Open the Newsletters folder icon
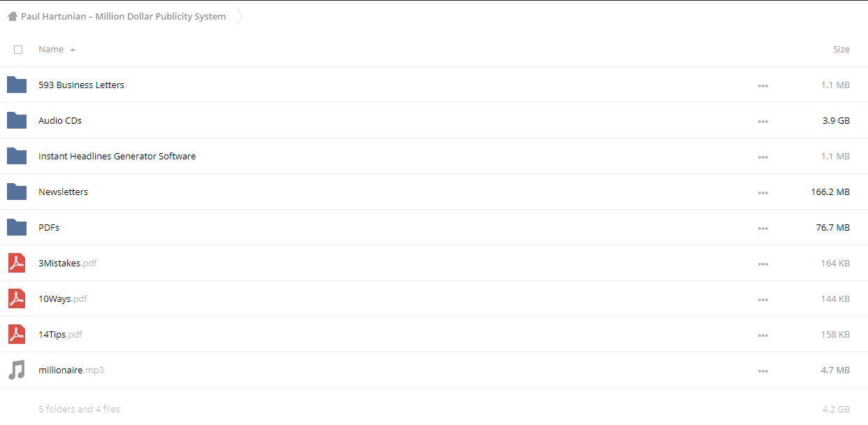 [x=17, y=192]
